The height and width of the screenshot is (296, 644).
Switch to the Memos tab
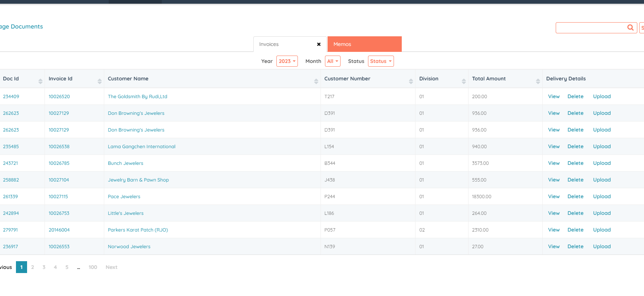click(x=364, y=44)
